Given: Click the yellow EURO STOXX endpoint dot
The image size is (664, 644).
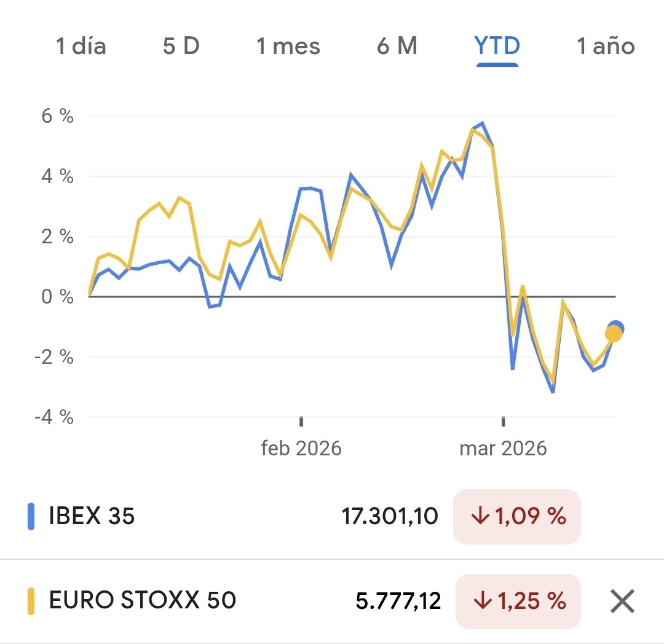Looking at the screenshot, I should [613, 334].
